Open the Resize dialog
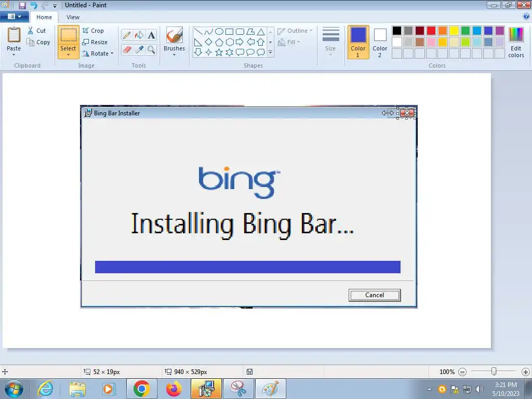 tap(95, 42)
